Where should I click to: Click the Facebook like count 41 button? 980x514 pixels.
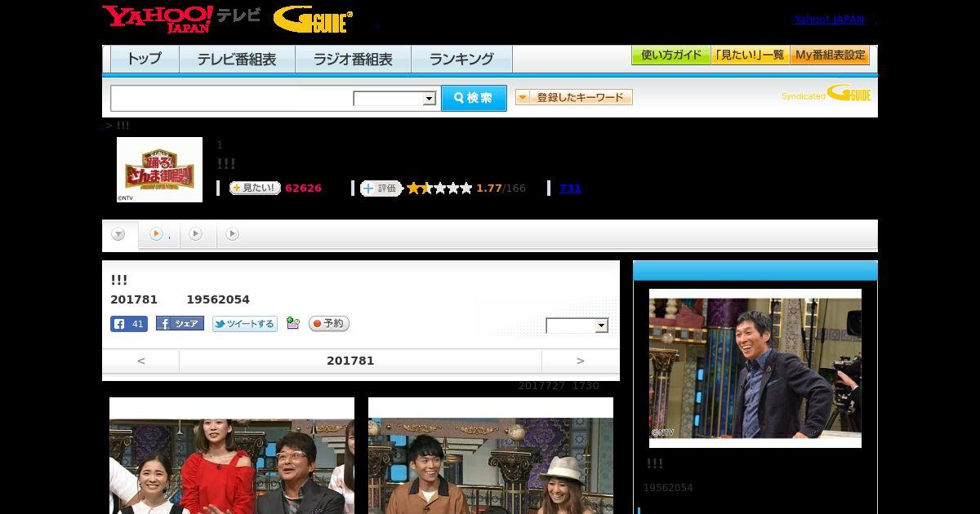click(129, 324)
